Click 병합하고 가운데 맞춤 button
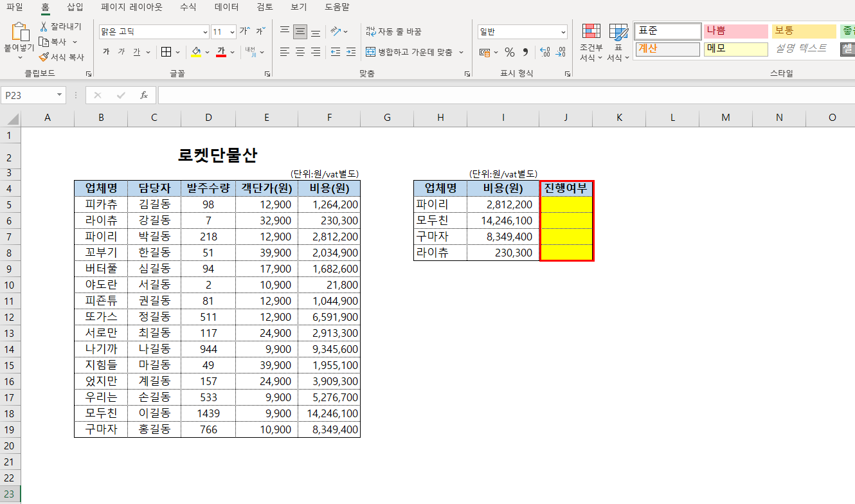855x504 pixels. tap(410, 52)
